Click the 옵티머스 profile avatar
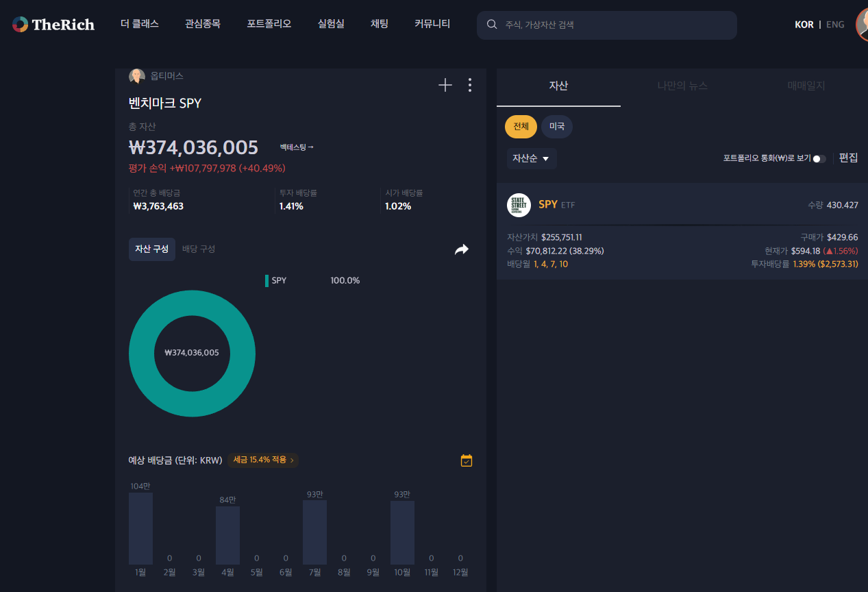This screenshot has height=592, width=868. pyautogui.click(x=137, y=76)
